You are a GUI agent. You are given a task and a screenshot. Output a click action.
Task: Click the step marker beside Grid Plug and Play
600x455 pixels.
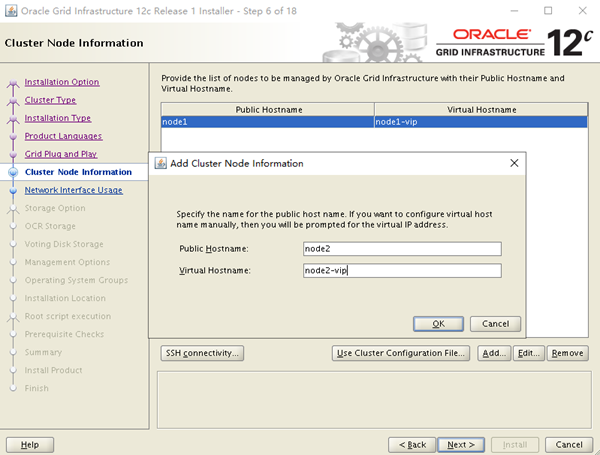pos(13,154)
